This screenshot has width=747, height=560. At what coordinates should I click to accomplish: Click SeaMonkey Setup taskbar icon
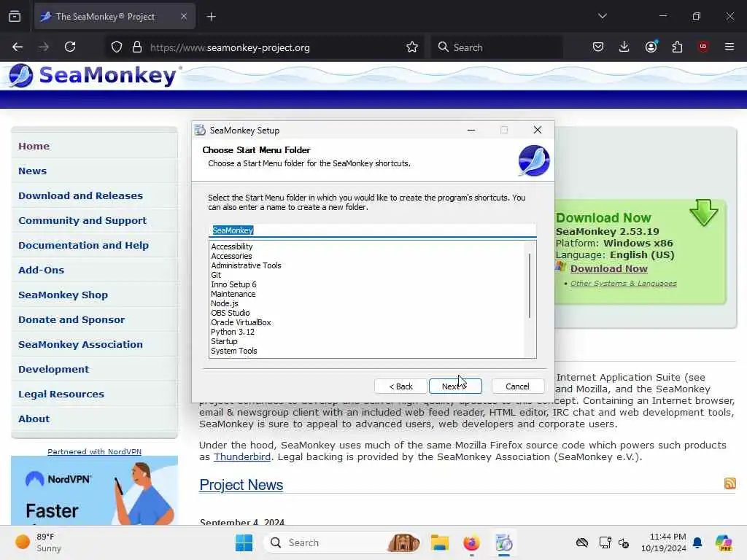tap(503, 542)
